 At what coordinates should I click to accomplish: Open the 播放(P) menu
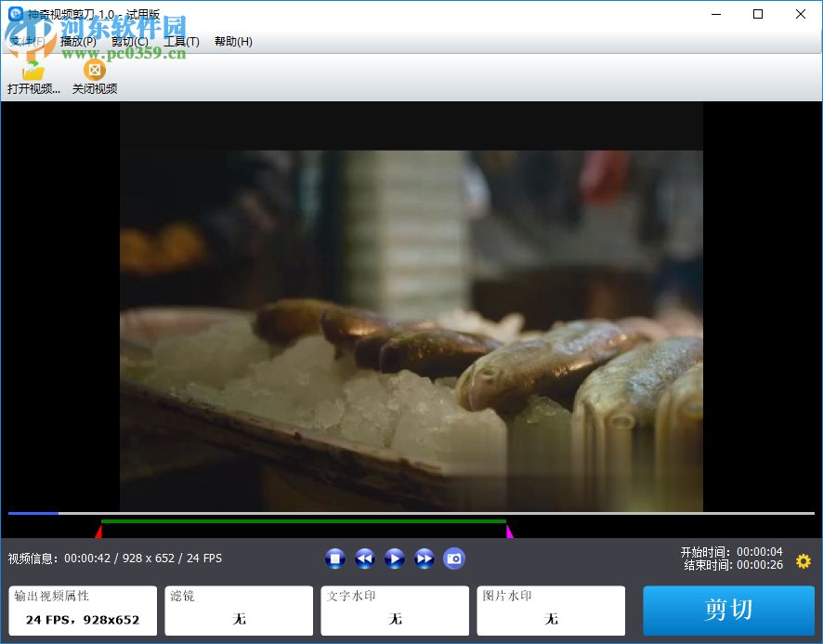point(78,42)
